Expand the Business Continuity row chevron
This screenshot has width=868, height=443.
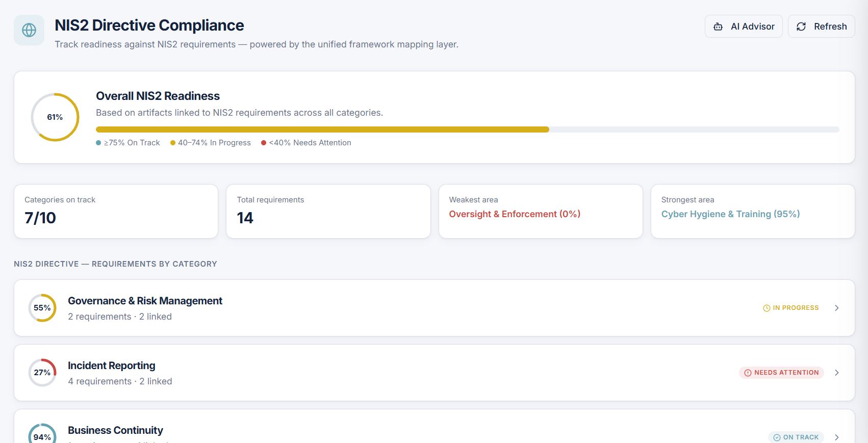coord(837,437)
